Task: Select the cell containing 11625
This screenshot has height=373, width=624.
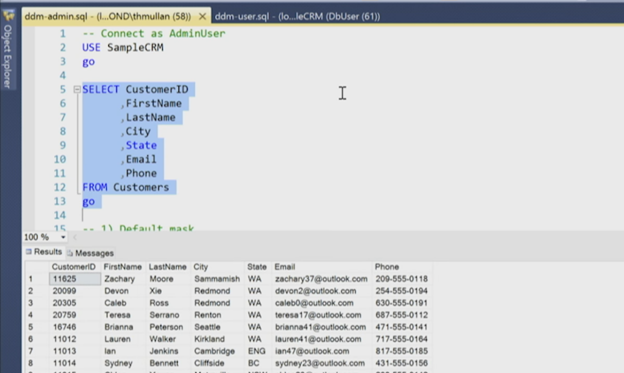Action: [x=75, y=279]
